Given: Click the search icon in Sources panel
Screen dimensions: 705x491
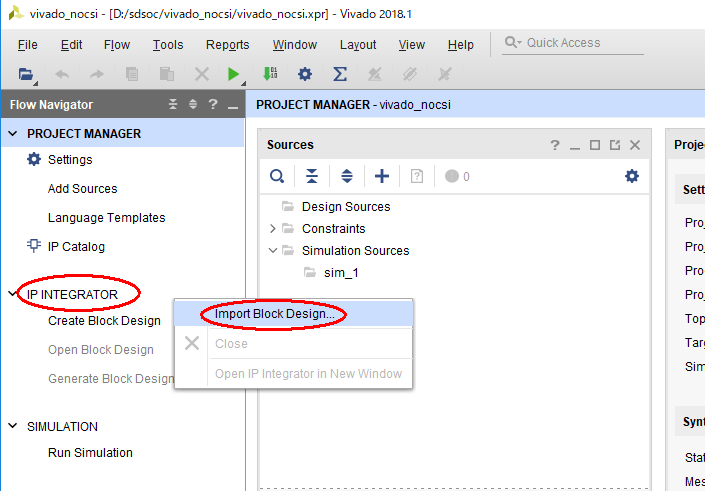Looking at the screenshot, I should click(x=277, y=176).
